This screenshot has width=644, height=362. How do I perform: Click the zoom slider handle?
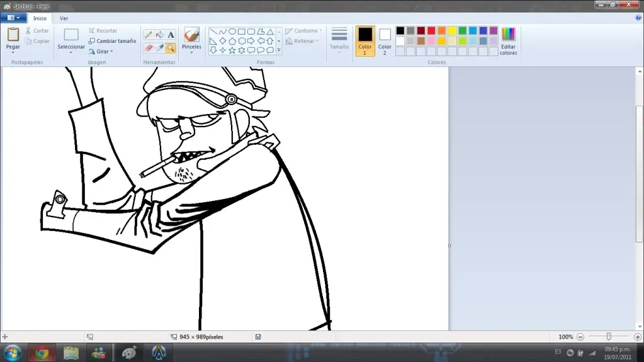tap(609, 337)
